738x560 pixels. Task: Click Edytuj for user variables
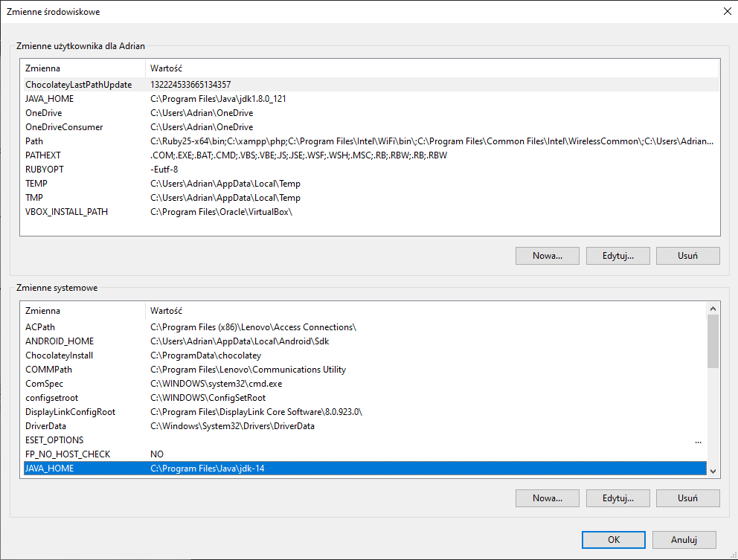tap(617, 255)
